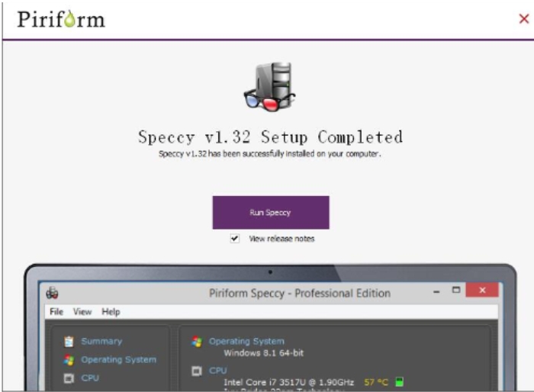Click the Summary clipboard icon
Image resolution: width=534 pixels, height=392 pixels.
[x=69, y=341]
